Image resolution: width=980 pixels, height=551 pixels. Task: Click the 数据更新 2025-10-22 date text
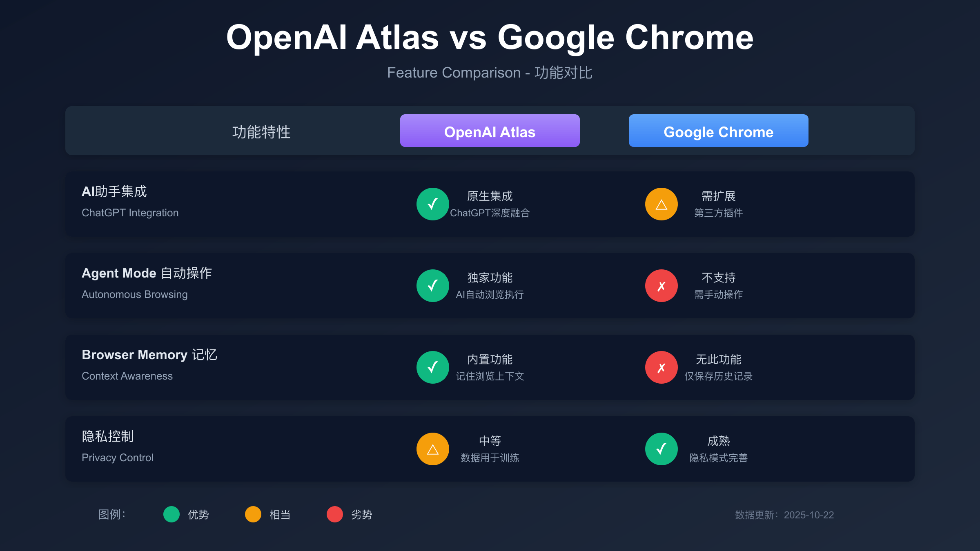(784, 515)
